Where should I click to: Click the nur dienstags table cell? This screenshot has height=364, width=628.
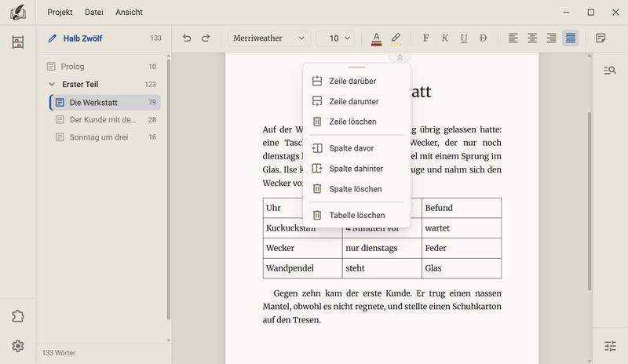(x=382, y=248)
